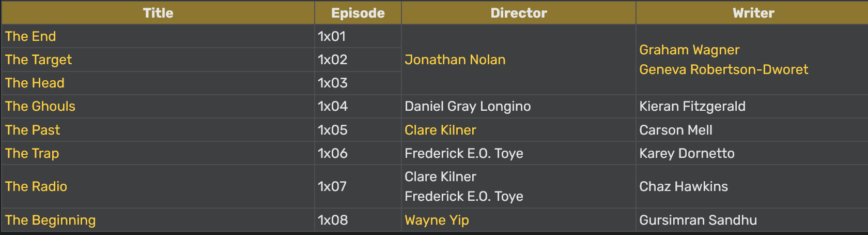Select the 1x04 episode cell
Screen dimensions: 868x235
tap(358, 106)
